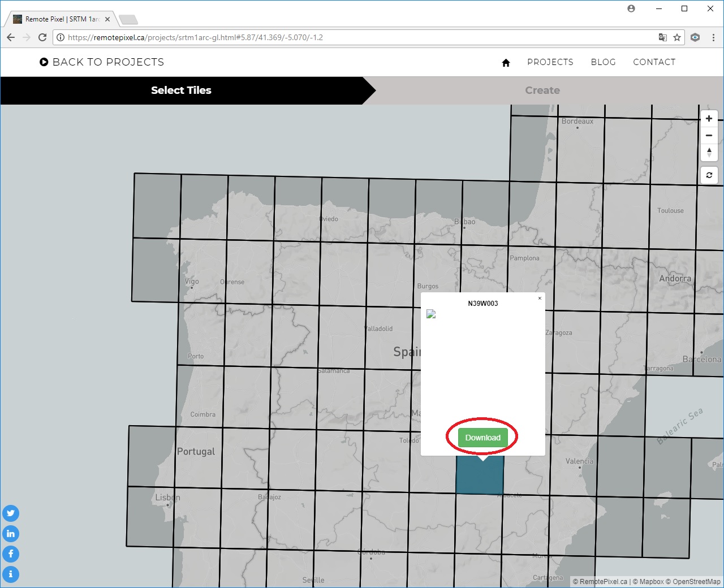Image resolution: width=724 pixels, height=588 pixels.
Task: Click the map zoom out minus button
Action: pos(709,136)
